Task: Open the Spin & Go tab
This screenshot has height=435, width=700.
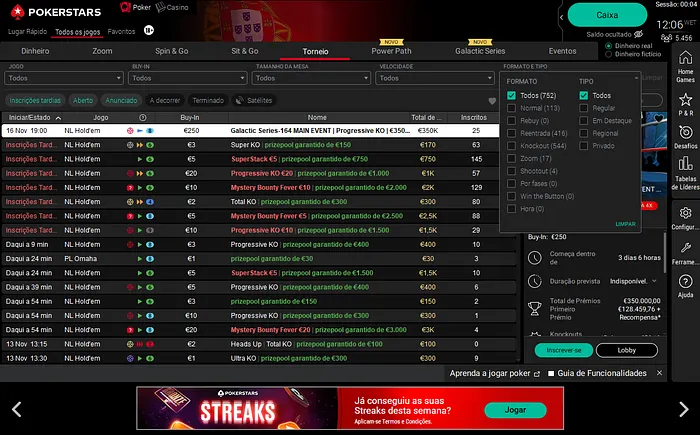Action: (x=171, y=51)
